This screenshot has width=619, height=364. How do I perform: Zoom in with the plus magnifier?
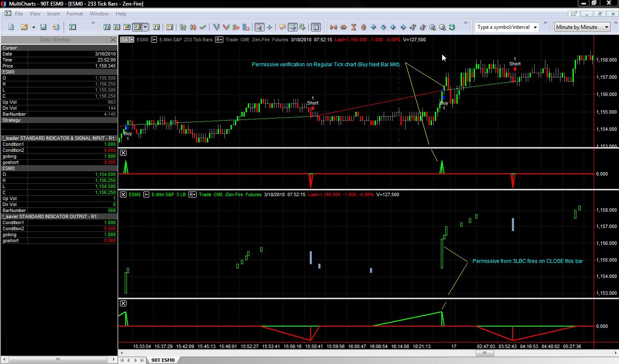tap(433, 27)
